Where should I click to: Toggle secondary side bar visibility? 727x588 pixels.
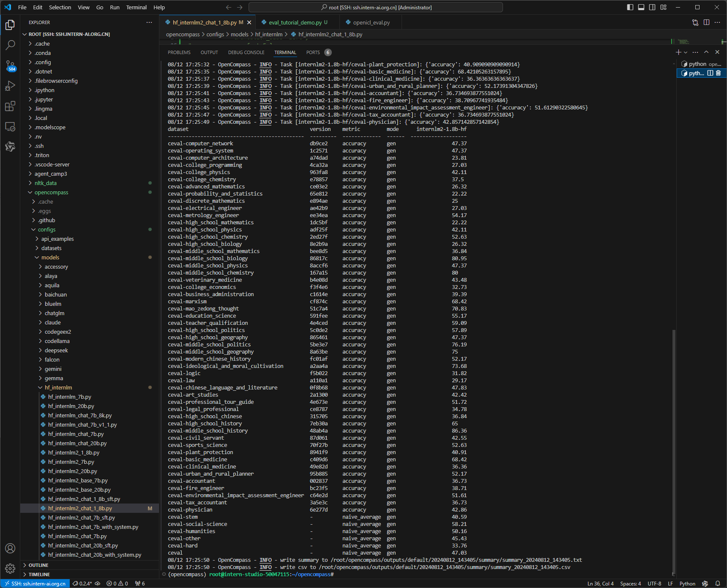coord(652,7)
